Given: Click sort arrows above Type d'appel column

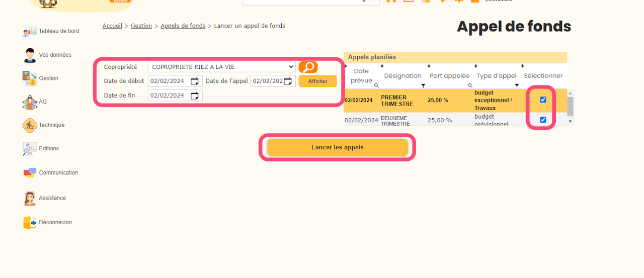Looking at the screenshot, I should [475, 66].
